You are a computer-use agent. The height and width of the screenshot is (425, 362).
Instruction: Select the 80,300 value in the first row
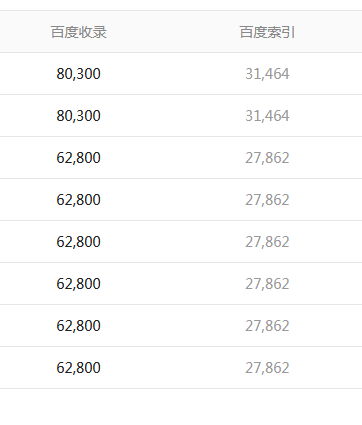pyautogui.click(x=78, y=74)
